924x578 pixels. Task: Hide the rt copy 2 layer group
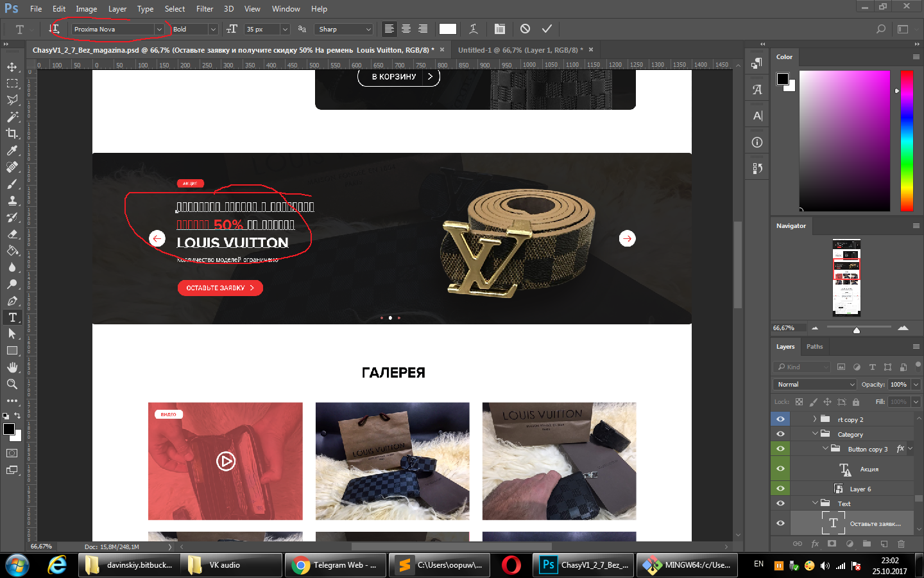point(780,419)
